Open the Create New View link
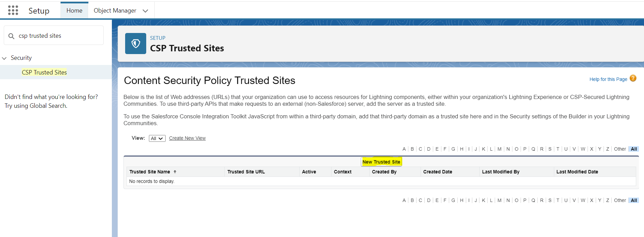 [x=187, y=138]
